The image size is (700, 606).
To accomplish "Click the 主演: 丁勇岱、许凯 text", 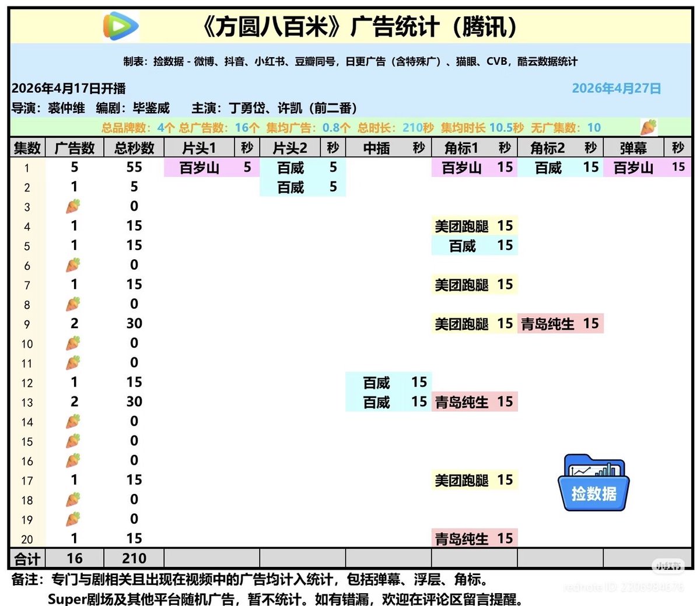I will pyautogui.click(x=247, y=108).
